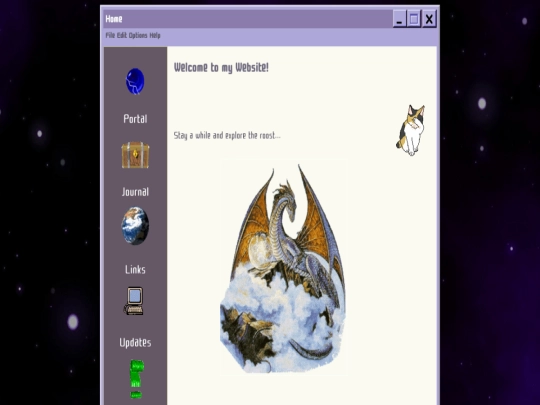Open the File menu

[x=110, y=35]
